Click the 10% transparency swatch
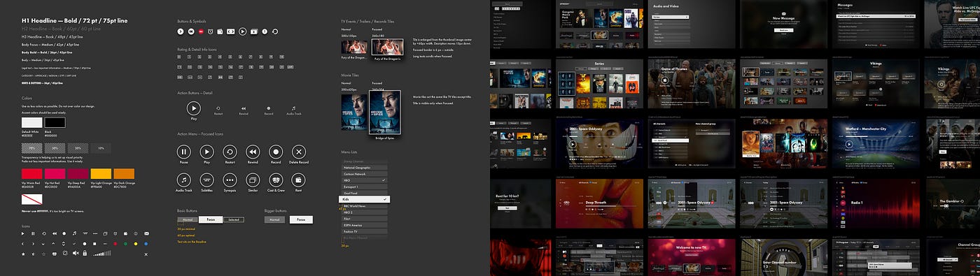This screenshot has height=276, width=980. click(101, 148)
